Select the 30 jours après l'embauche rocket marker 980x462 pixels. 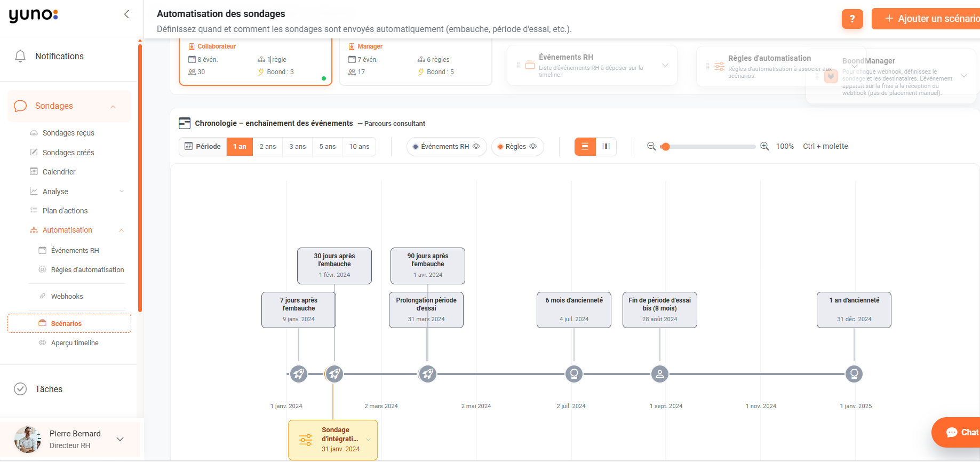pyautogui.click(x=334, y=374)
